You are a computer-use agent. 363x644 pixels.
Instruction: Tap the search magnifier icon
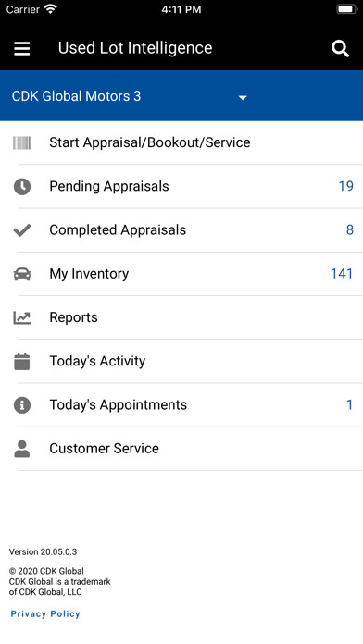click(x=341, y=49)
